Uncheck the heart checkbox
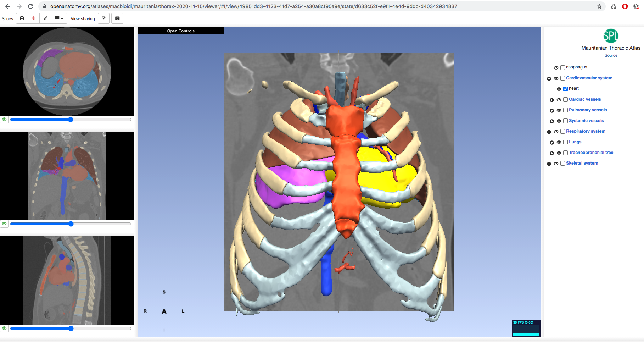Image resolution: width=644 pixels, height=342 pixels. (x=566, y=89)
